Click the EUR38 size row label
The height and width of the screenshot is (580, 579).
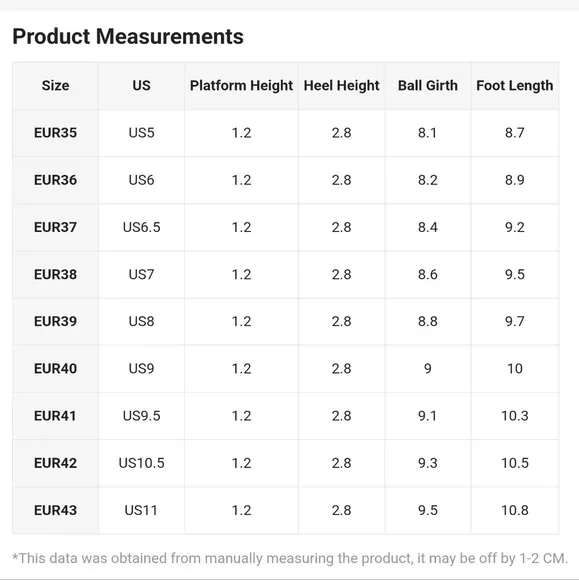tap(55, 274)
